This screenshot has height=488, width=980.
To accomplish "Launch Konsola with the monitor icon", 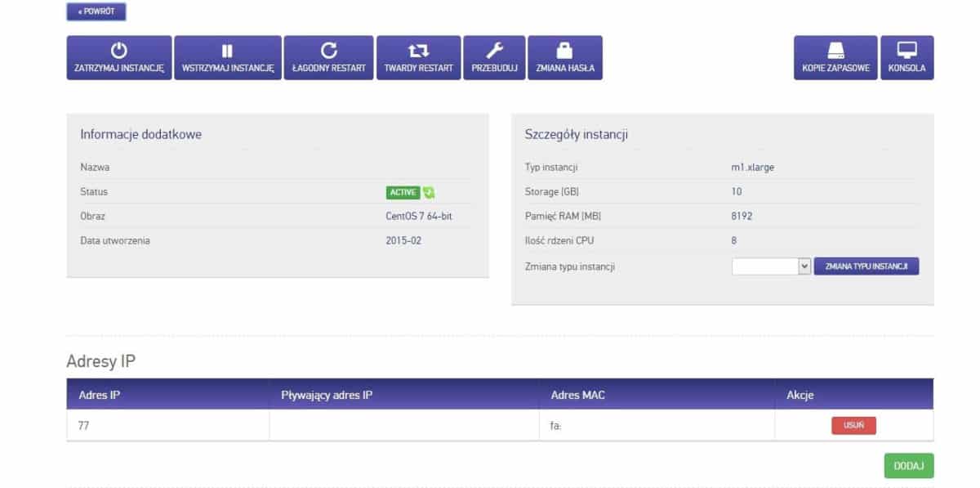I will [x=906, y=51].
